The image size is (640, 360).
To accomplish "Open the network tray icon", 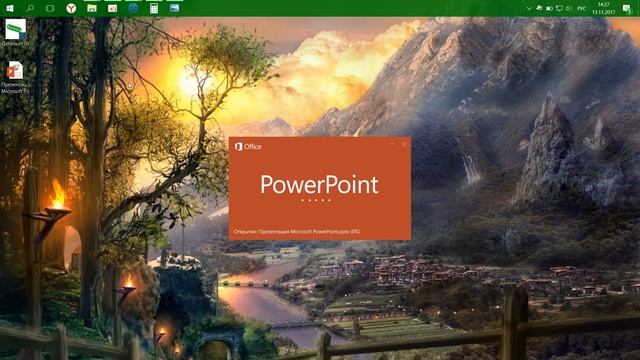I will click(x=560, y=8).
